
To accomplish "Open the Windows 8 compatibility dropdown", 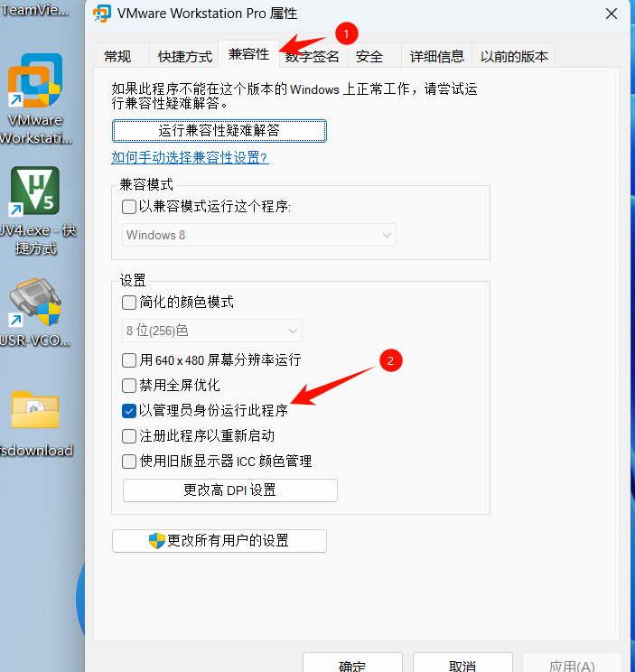I will coord(259,235).
